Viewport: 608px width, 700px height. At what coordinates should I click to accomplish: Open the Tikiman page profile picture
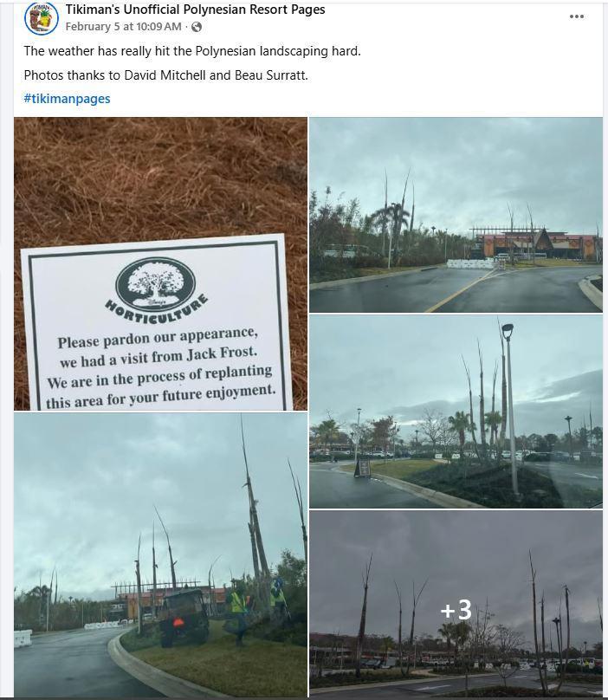pyautogui.click(x=42, y=18)
